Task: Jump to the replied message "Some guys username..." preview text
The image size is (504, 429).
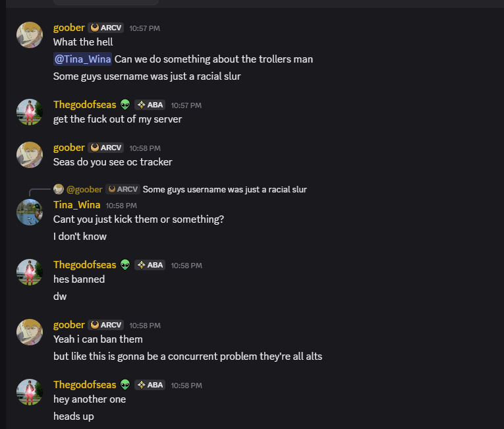Action: (225, 189)
